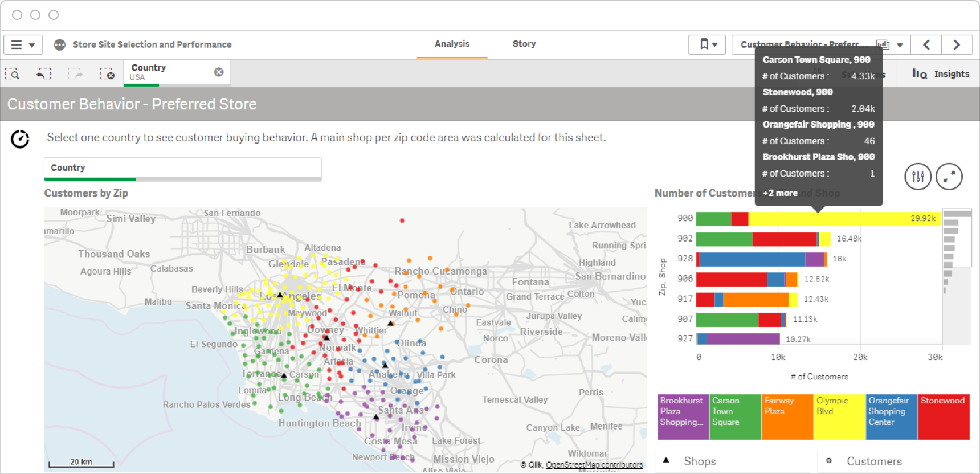Select Fairway Plaza legend swatch
The height and width of the screenshot is (474, 980).
787,417
